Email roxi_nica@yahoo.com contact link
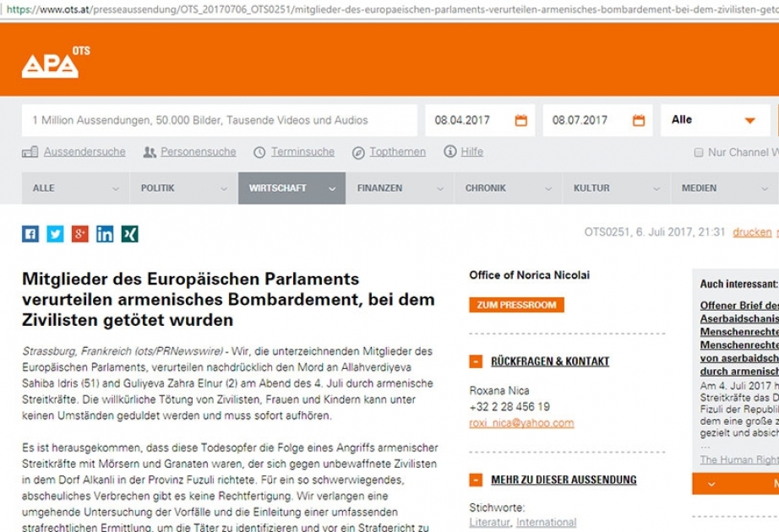Screen dimensions: 779x532 [x=521, y=423]
